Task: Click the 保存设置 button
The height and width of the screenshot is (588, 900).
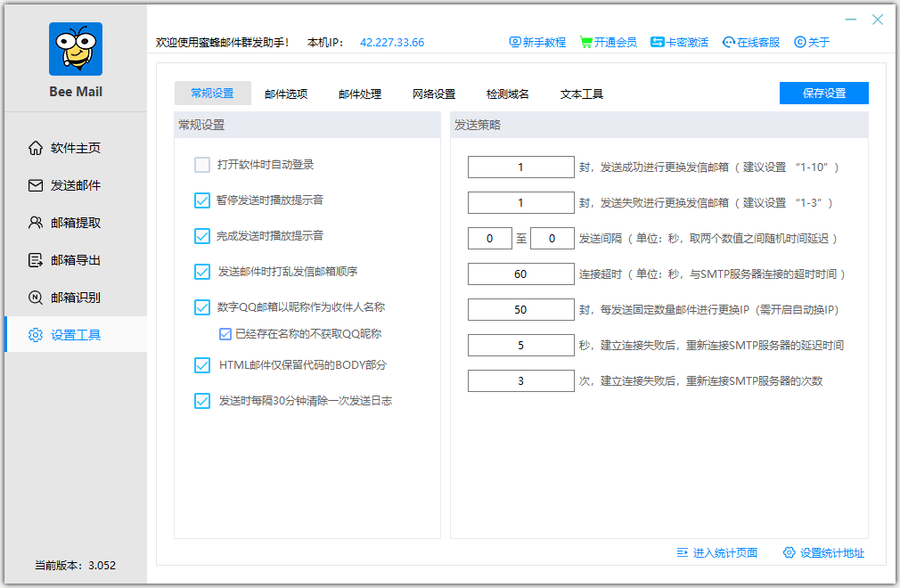Action: (x=823, y=94)
